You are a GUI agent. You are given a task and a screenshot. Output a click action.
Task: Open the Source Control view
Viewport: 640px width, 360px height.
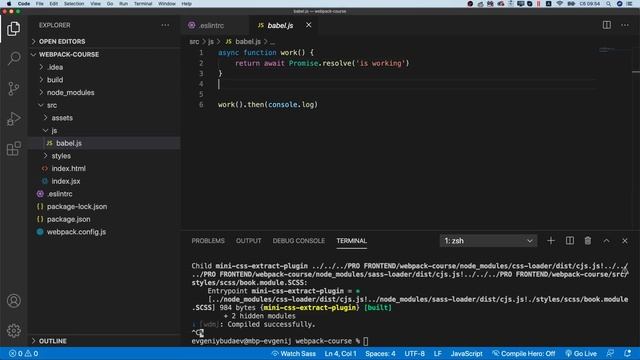click(13, 89)
